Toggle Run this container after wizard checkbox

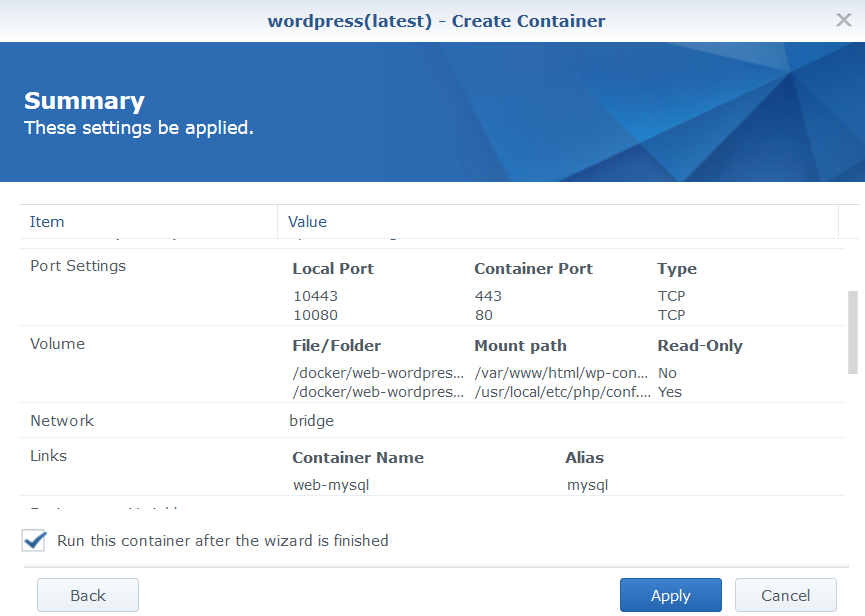coord(34,540)
